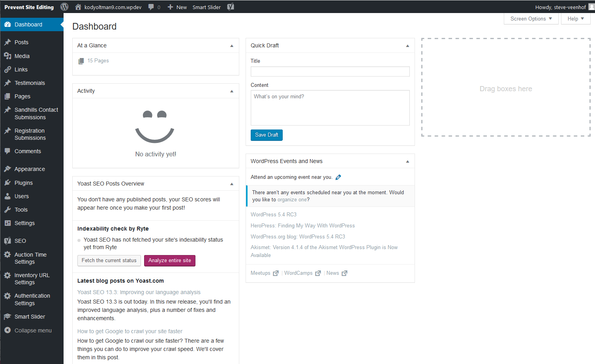The height and width of the screenshot is (364, 595).
Task: Collapse the Activity box
Action: click(232, 91)
